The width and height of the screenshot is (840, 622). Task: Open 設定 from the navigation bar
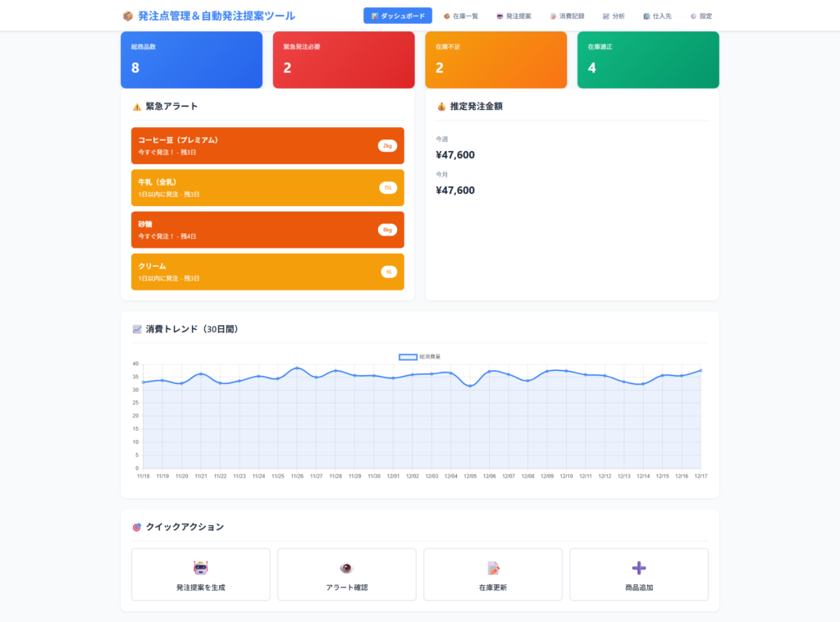[701, 16]
